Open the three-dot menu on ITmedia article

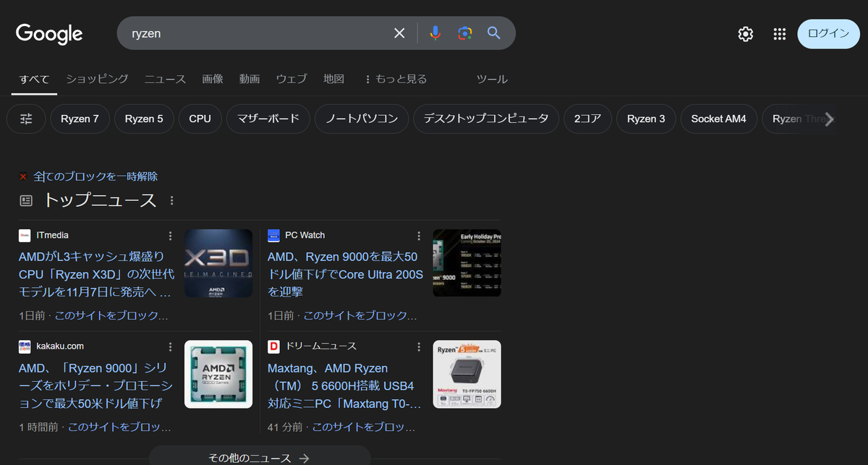[x=170, y=236]
